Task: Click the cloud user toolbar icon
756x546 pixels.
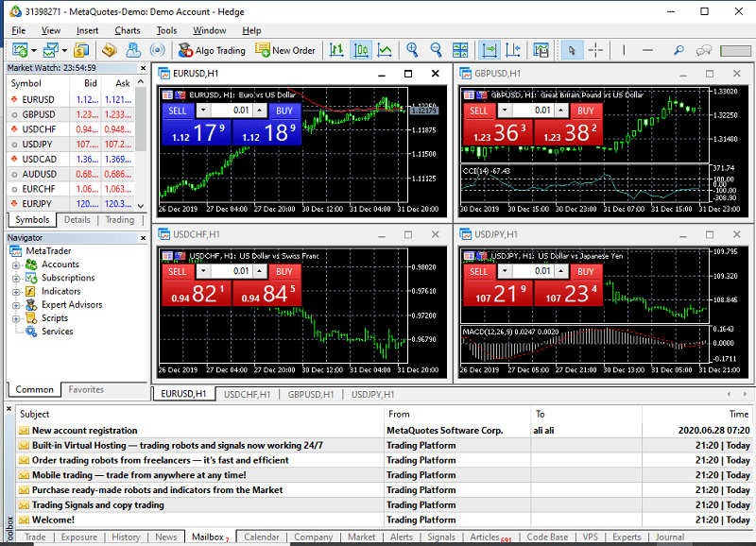Action: tap(133, 50)
